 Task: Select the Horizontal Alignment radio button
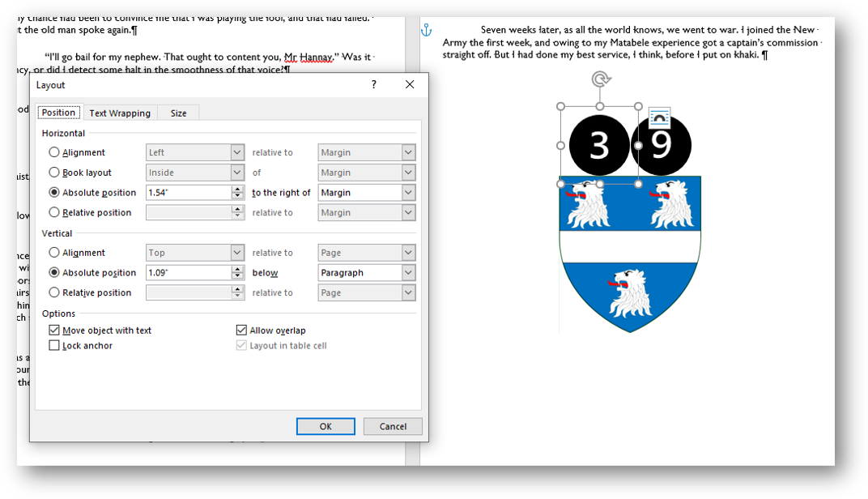(54, 152)
